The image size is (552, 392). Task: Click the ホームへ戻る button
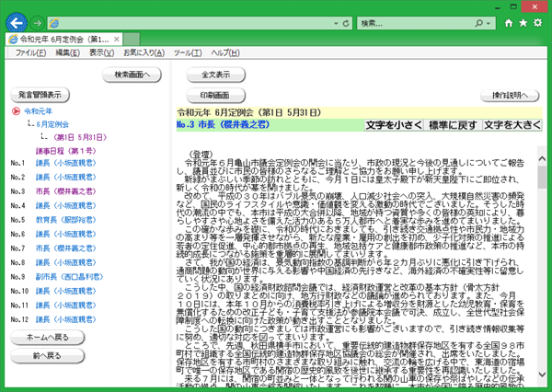point(48,338)
